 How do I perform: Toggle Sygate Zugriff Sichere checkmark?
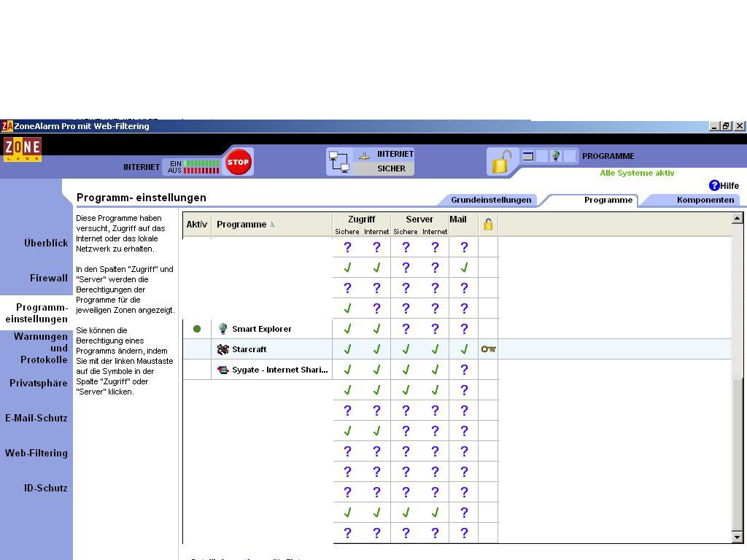(x=347, y=370)
